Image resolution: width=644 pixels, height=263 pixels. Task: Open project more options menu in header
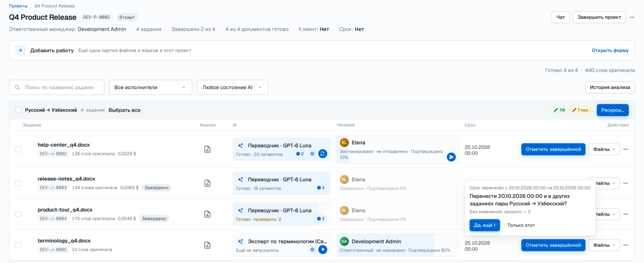(x=632, y=17)
